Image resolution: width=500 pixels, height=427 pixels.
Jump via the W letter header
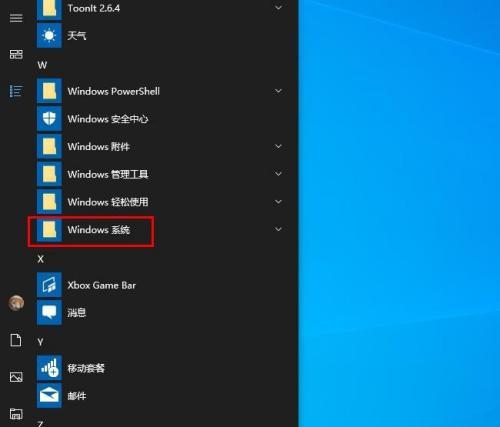pos(42,65)
